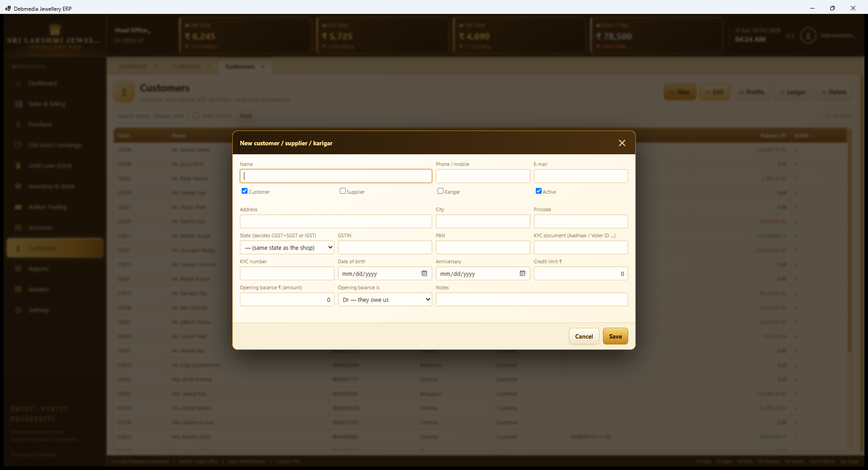Expand the State dropdown
Screen dimensions: 868x470
(x=287, y=248)
